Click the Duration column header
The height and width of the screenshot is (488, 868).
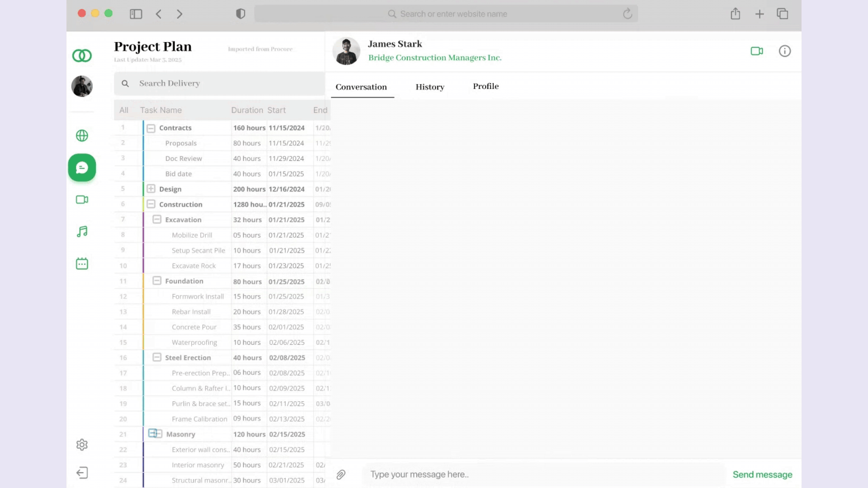[x=247, y=110]
